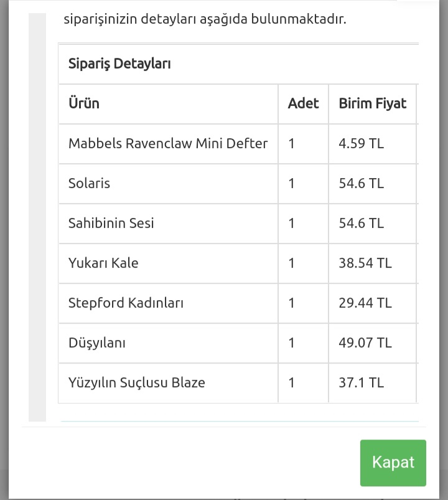
Task: Click the Sipariş Detayları heading
Action: pos(119,64)
